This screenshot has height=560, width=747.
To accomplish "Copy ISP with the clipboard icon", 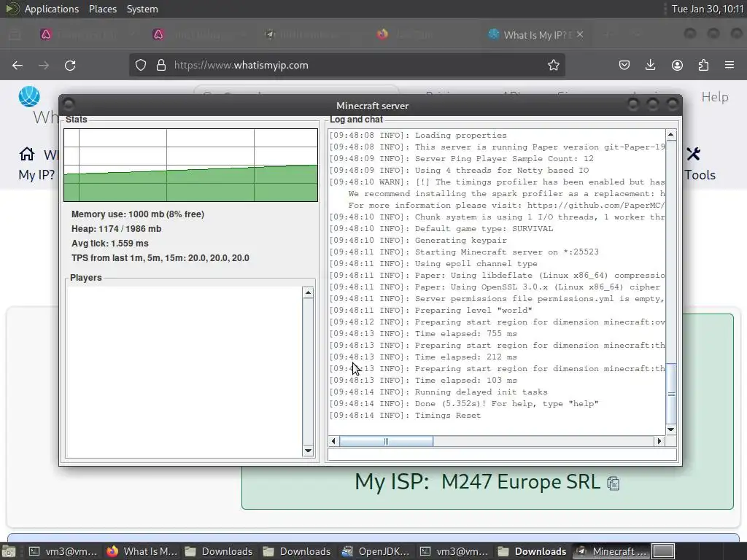I will pos(613,483).
